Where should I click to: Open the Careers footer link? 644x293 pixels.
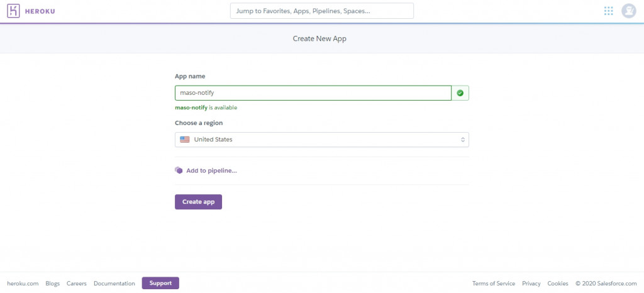(77, 284)
